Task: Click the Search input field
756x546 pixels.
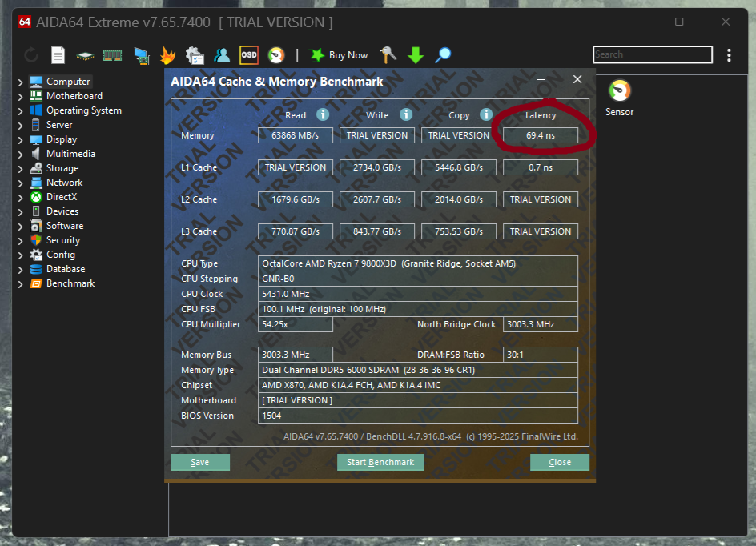Action: tap(653, 54)
